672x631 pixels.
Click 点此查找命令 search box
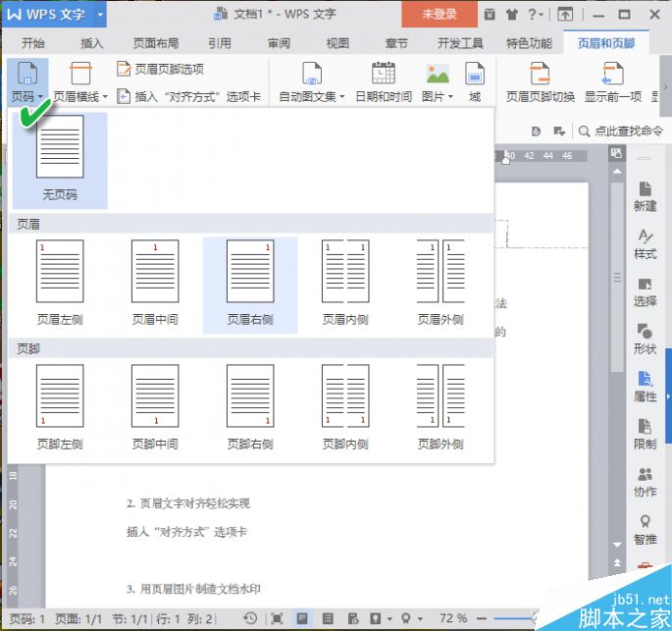pos(621,131)
